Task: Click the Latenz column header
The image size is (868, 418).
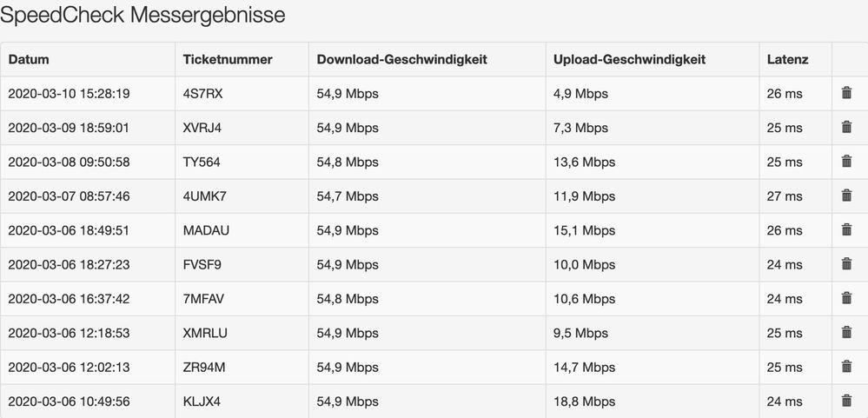Action: 787,60
